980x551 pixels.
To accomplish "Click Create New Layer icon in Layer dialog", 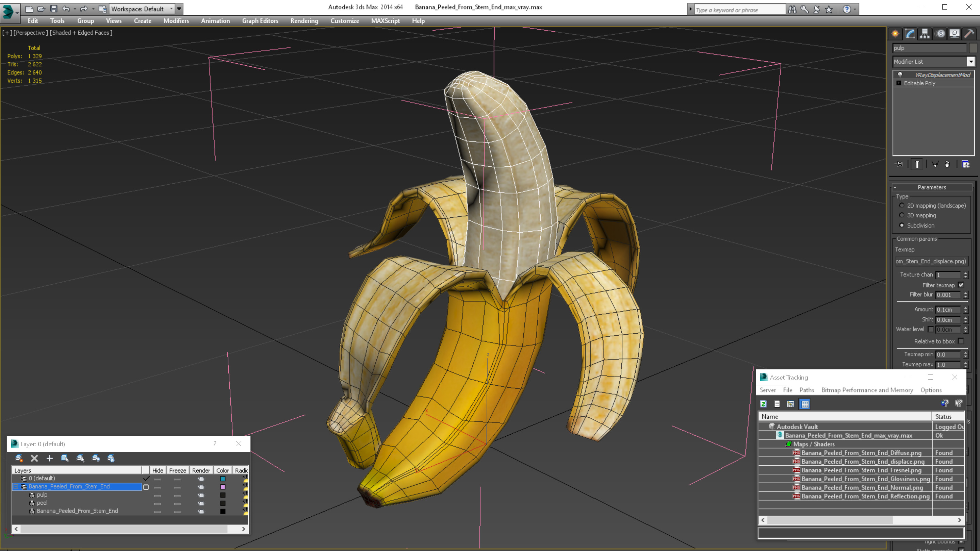I will click(x=19, y=458).
